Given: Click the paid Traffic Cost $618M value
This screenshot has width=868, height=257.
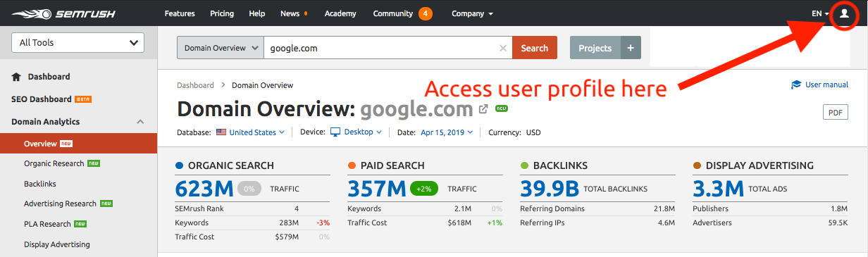Looking at the screenshot, I should (x=459, y=222).
